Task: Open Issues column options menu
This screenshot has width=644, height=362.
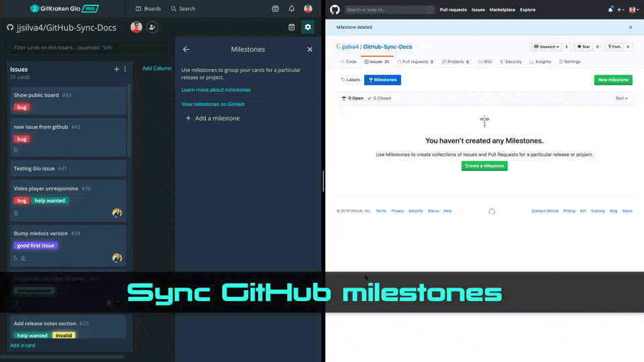Action: (x=125, y=69)
